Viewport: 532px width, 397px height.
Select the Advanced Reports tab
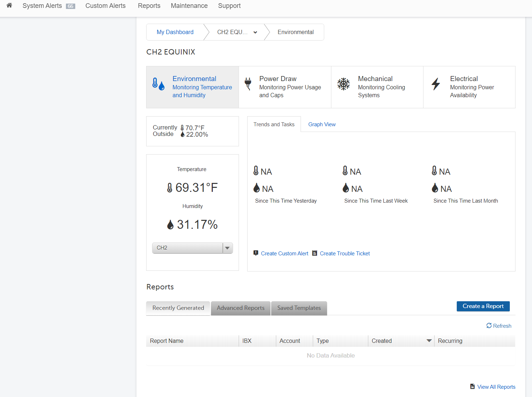241,308
